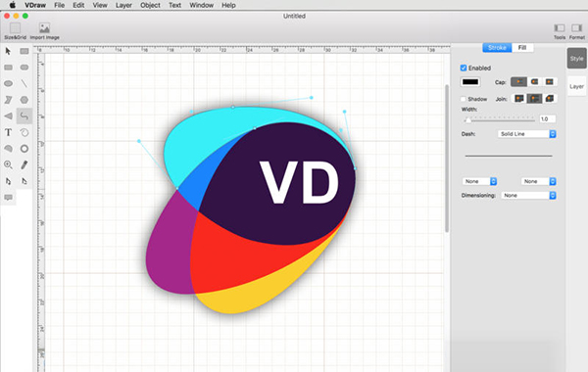Choose the middle Cap style
The image size is (588, 372).
[534, 81]
